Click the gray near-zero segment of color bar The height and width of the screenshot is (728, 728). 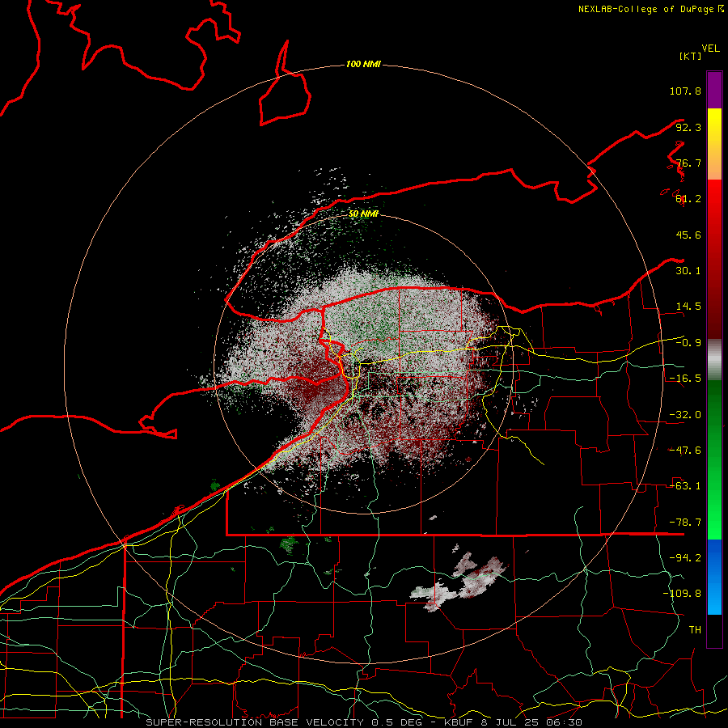click(x=714, y=360)
